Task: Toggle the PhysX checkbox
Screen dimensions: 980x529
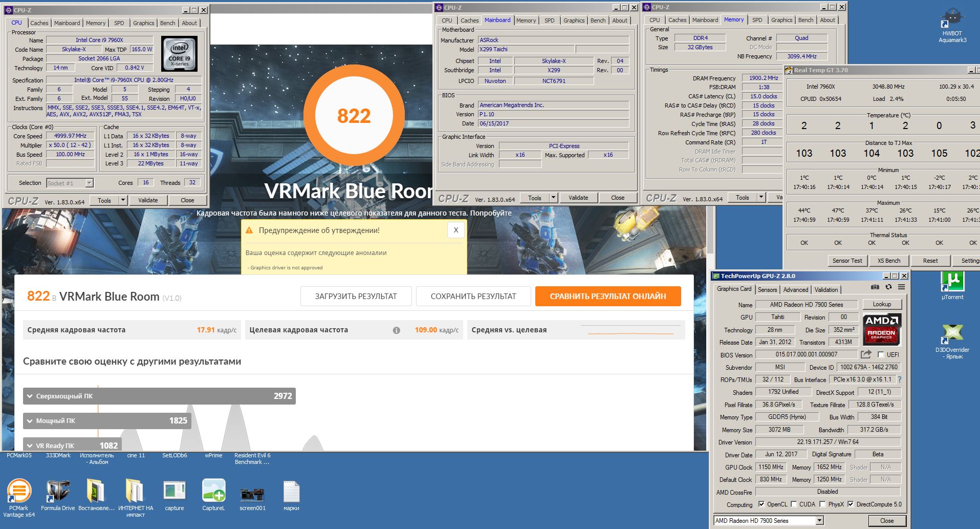Action: 822,504
